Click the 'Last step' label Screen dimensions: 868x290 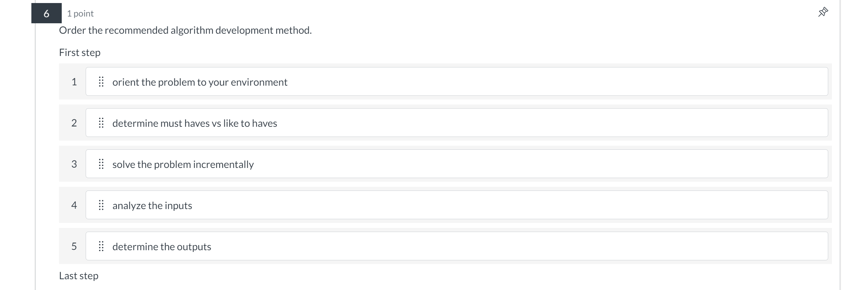78,275
